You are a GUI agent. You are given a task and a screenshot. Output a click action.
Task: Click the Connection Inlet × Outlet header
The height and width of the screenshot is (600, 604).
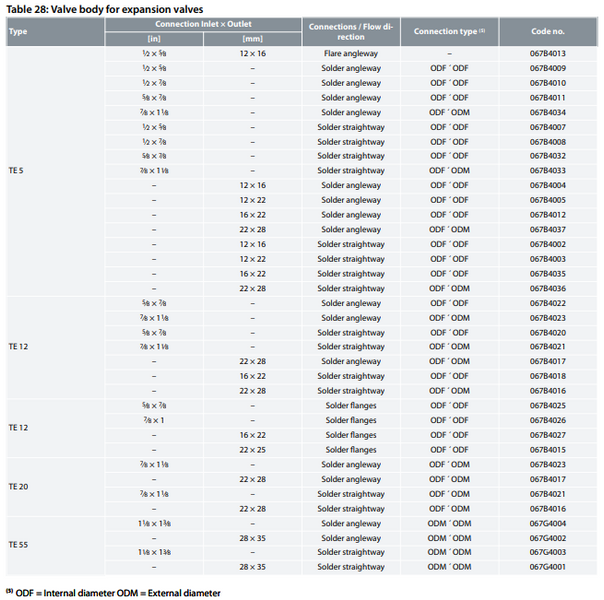[203, 24]
